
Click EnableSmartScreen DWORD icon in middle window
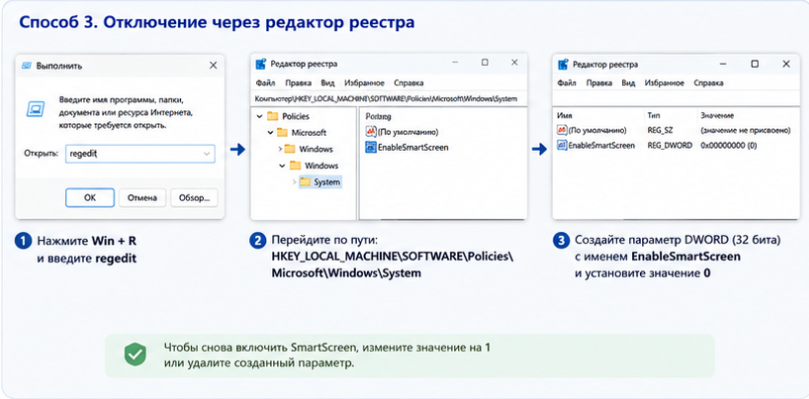(371, 147)
